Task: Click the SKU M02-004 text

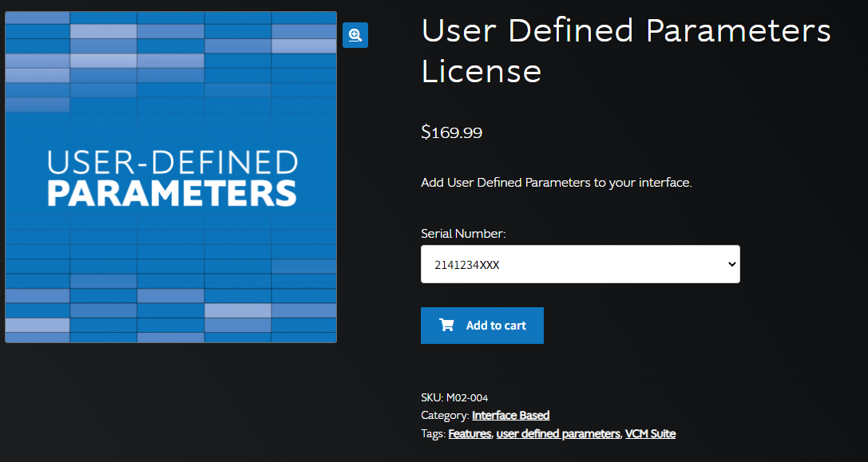Action: coord(454,397)
